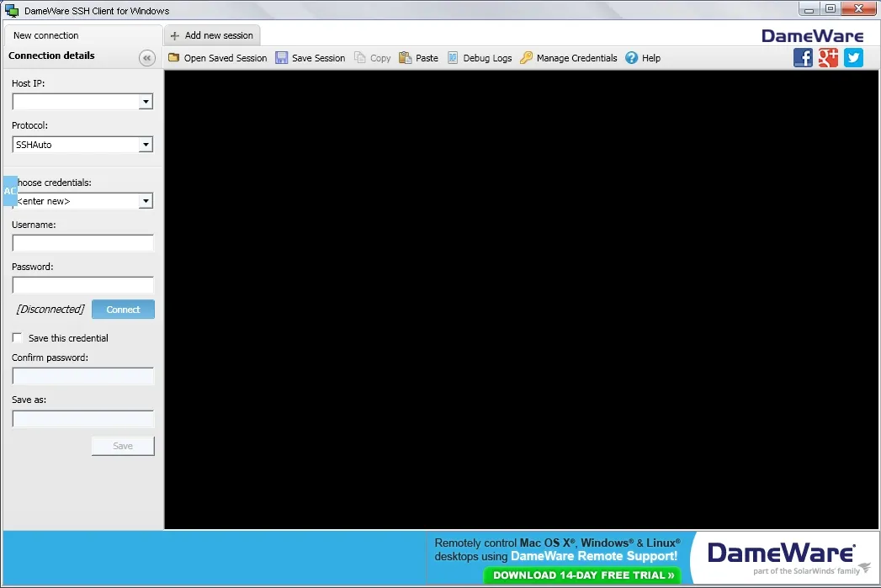
Task: Open the Protocol SSHAuto dropdown
Action: 146,145
